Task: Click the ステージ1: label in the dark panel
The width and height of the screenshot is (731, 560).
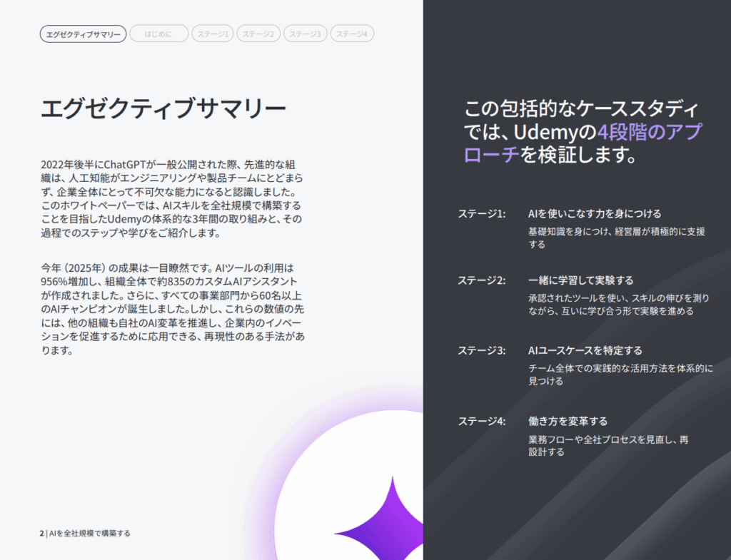Action: 482,213
